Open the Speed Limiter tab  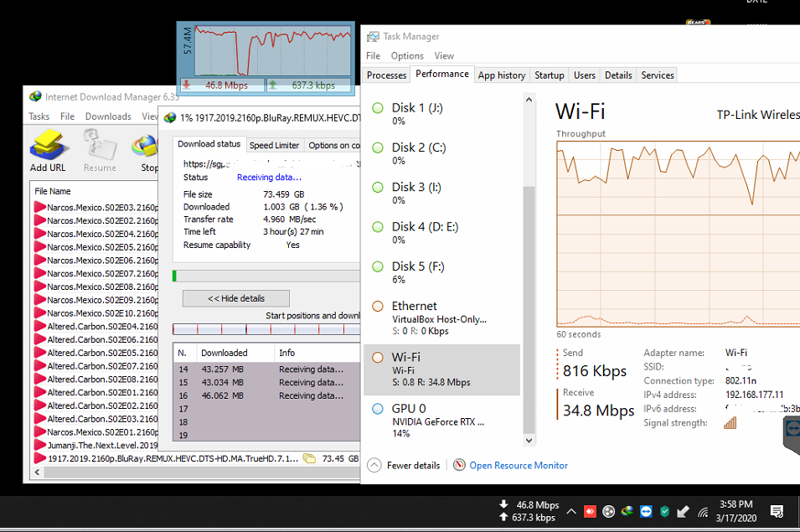click(274, 145)
